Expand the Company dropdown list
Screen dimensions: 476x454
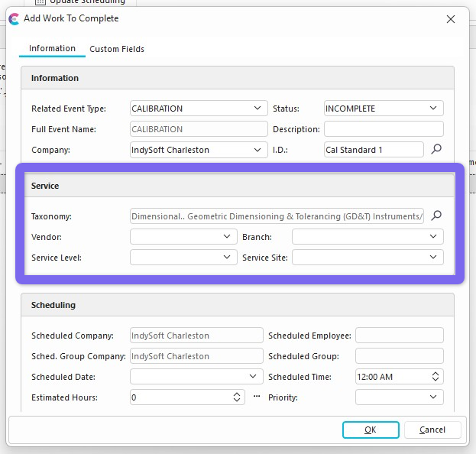point(257,150)
